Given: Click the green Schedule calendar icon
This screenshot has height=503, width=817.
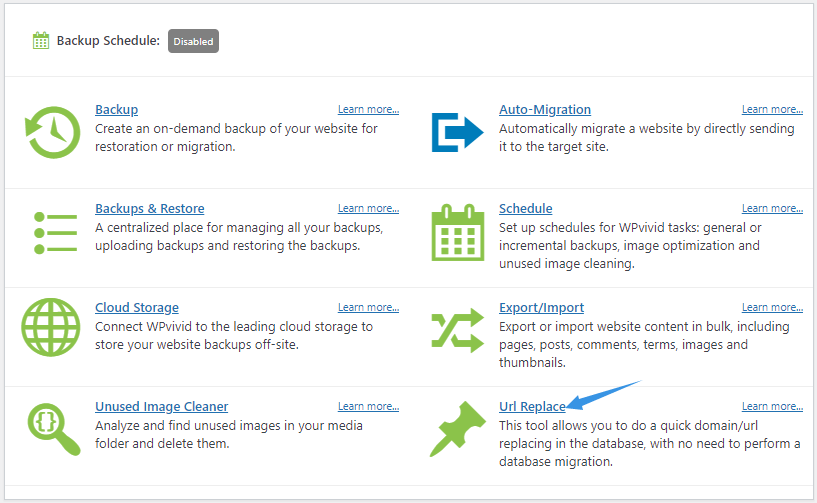Looking at the screenshot, I should pyautogui.click(x=457, y=232).
